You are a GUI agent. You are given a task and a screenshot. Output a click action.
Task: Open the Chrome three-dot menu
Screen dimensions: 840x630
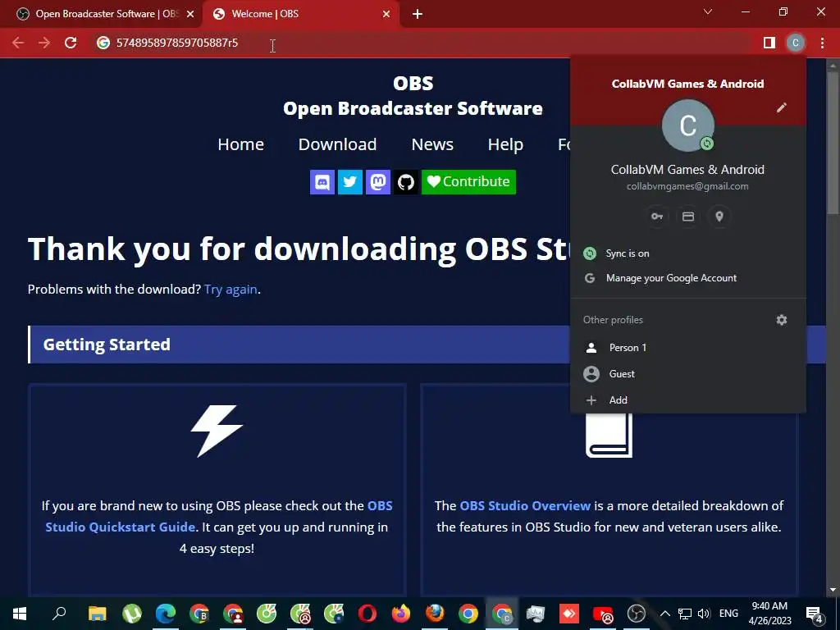click(x=822, y=43)
